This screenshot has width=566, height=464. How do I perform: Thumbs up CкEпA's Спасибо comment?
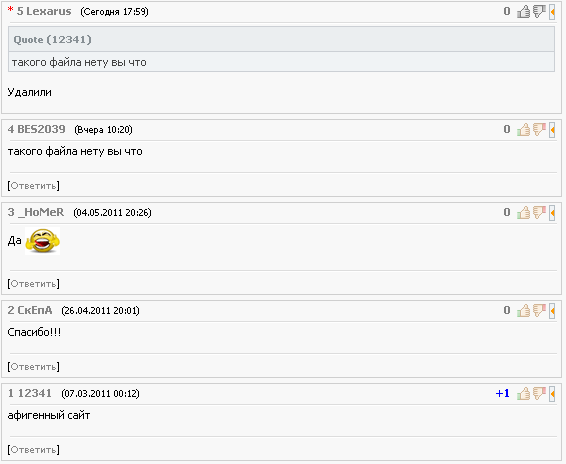[523, 310]
